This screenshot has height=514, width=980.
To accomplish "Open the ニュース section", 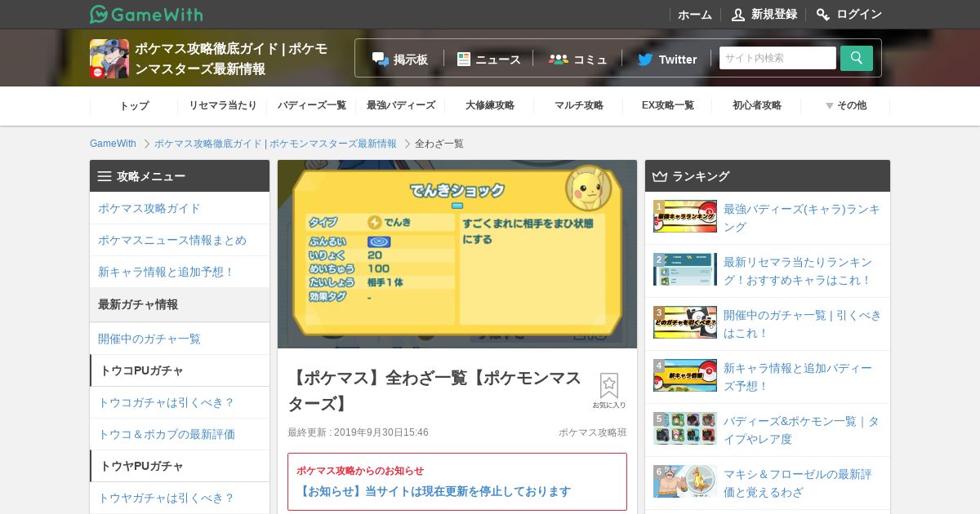I will click(x=488, y=59).
